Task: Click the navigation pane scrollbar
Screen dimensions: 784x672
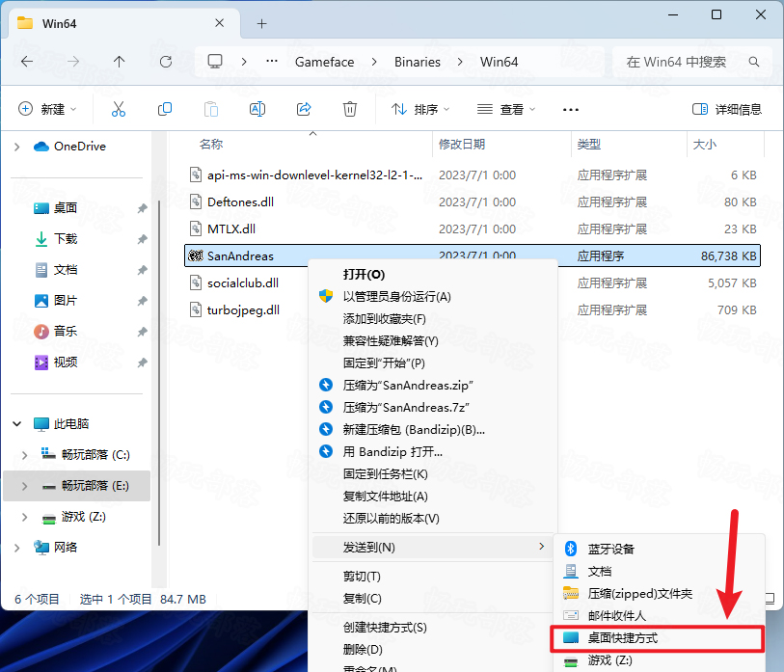Action: pos(159,372)
